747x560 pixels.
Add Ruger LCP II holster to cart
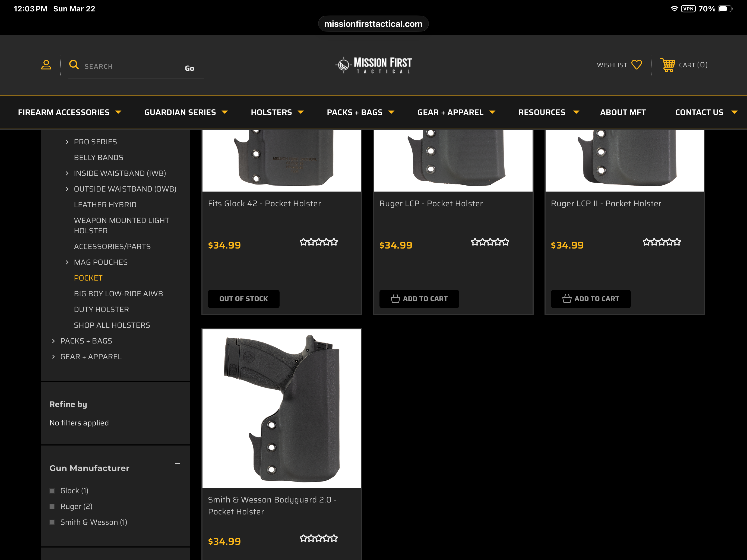point(591,299)
